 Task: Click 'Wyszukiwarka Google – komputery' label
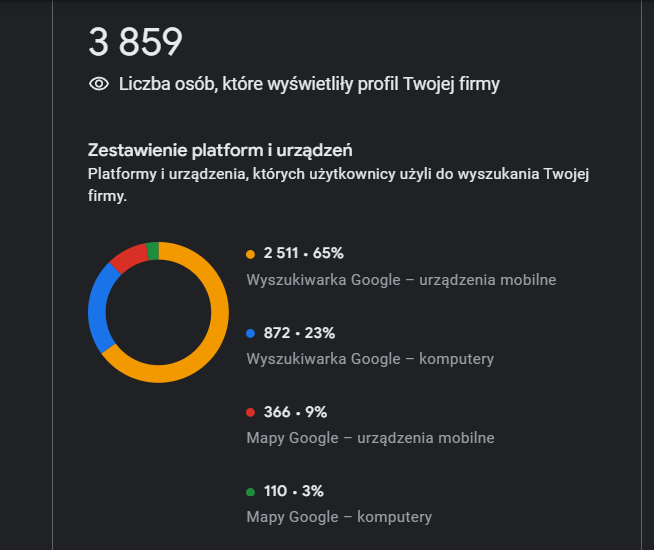[x=370, y=358]
